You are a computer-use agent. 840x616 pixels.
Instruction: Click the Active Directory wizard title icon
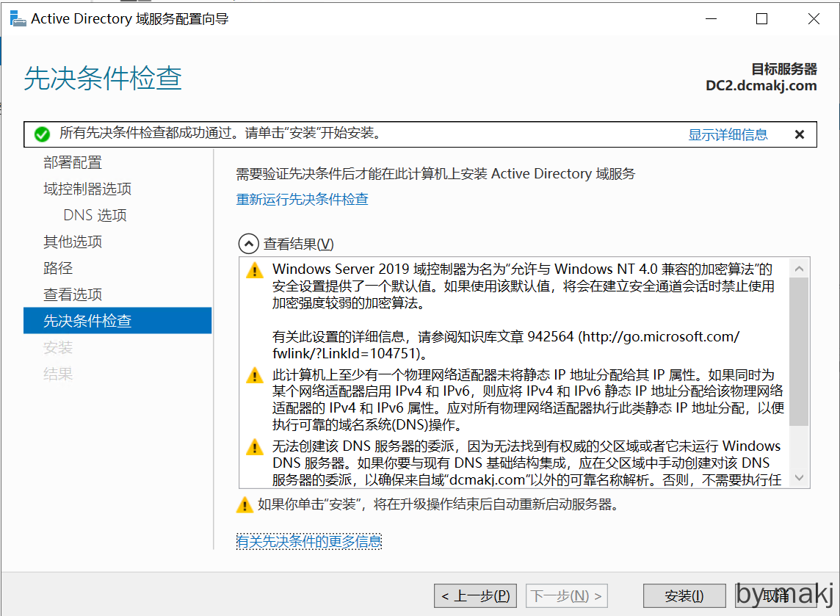(x=18, y=19)
